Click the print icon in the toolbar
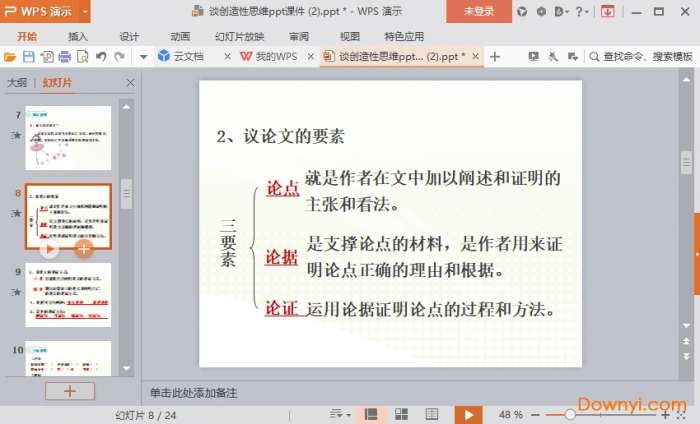Viewport: 700px width, 424px height. [x=65, y=57]
